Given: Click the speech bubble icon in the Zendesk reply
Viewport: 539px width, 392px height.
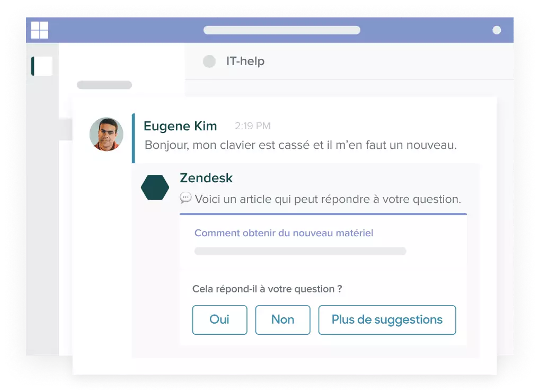Looking at the screenshot, I should (185, 198).
